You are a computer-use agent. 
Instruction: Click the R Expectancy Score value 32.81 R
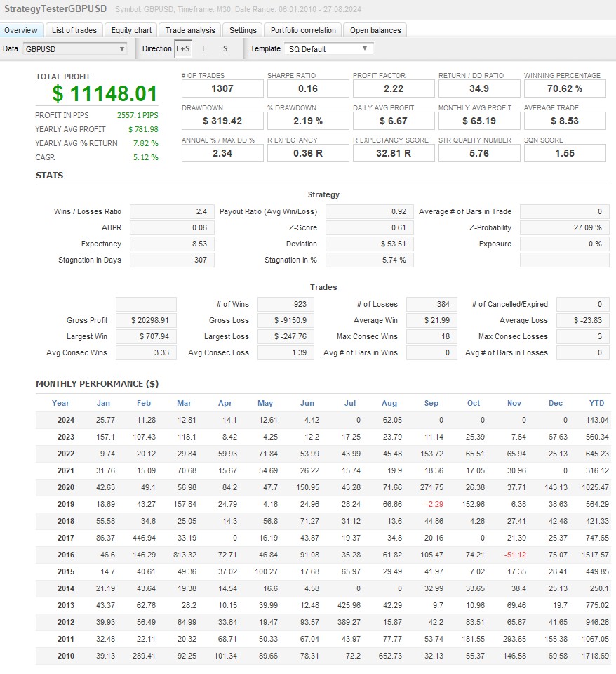point(394,154)
